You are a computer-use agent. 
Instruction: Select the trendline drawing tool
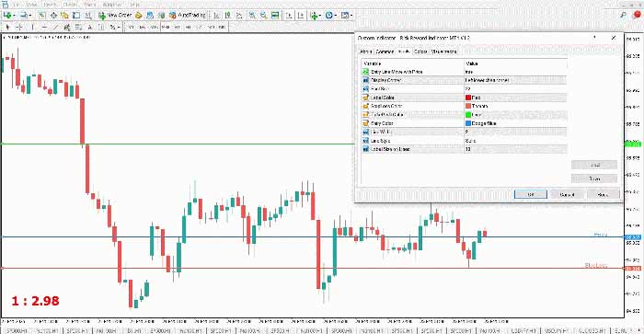55,27
